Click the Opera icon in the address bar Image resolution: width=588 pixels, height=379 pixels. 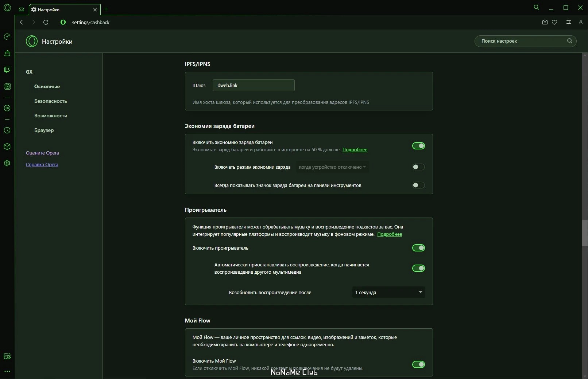coord(63,22)
